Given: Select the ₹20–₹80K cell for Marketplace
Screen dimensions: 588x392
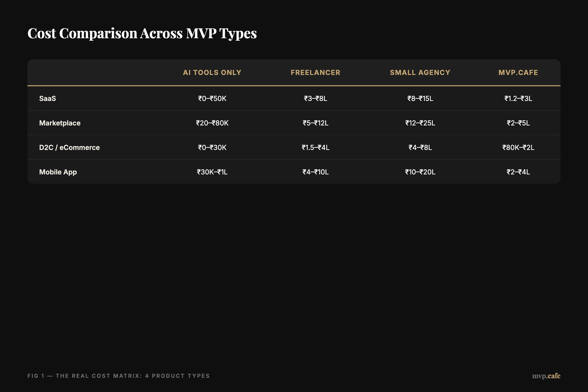Looking at the screenshot, I should (212, 123).
